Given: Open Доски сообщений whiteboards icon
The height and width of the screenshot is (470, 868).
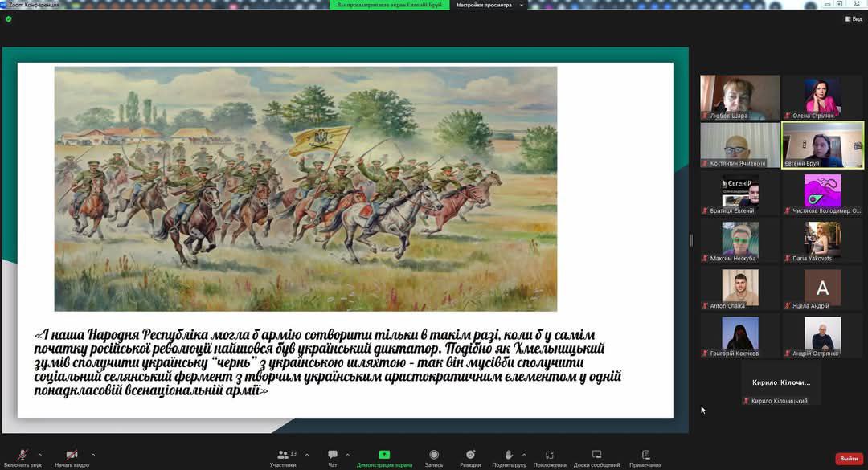Looking at the screenshot, I should point(596,455).
